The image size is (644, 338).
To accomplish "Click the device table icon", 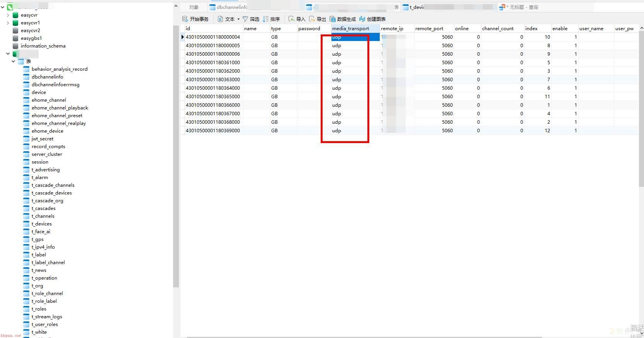I will coord(26,92).
